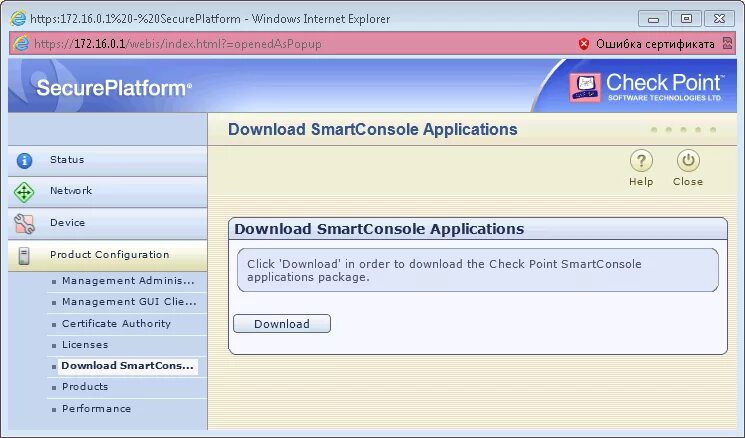
Task: Open the Network menu section
Action: [x=107, y=192]
